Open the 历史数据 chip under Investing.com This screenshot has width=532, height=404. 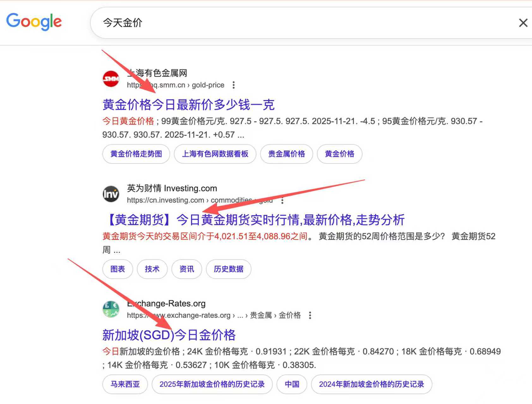coord(229,269)
